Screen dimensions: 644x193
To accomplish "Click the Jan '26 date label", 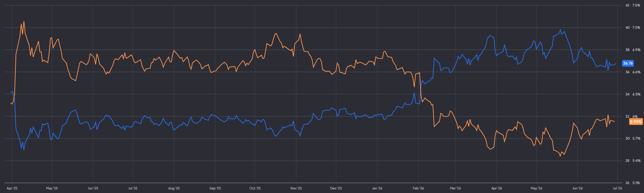I will pos(377,188).
